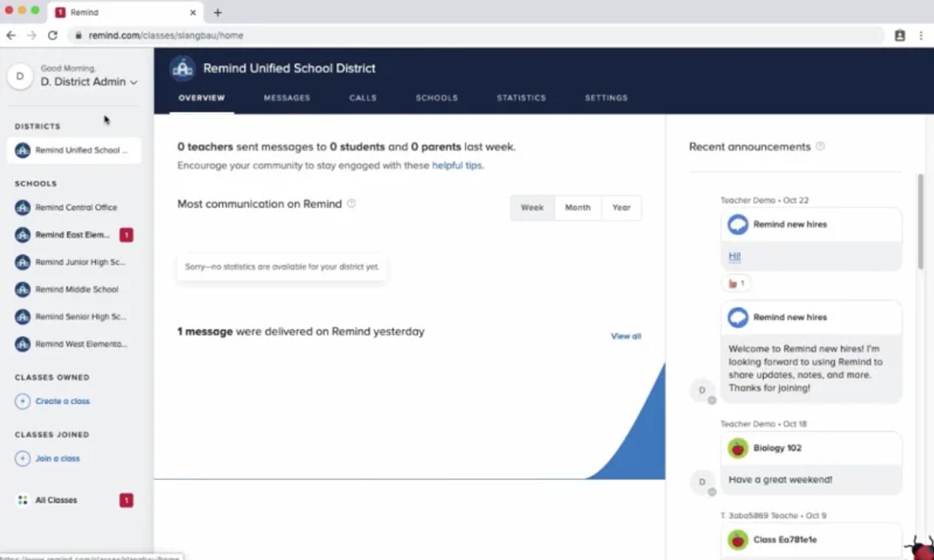Click the help icon next to Most communication
The image size is (934, 560).
click(352, 204)
